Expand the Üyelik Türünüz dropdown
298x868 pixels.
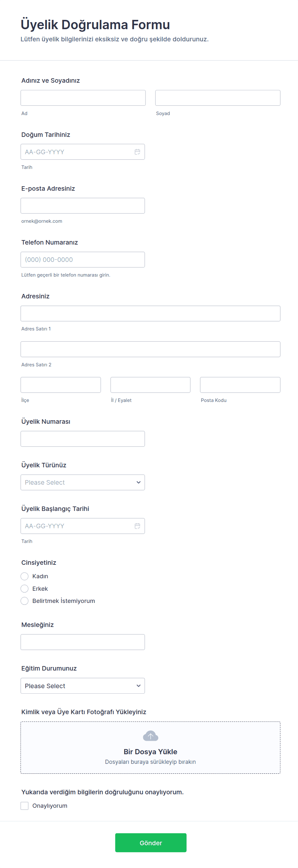pos(82,482)
